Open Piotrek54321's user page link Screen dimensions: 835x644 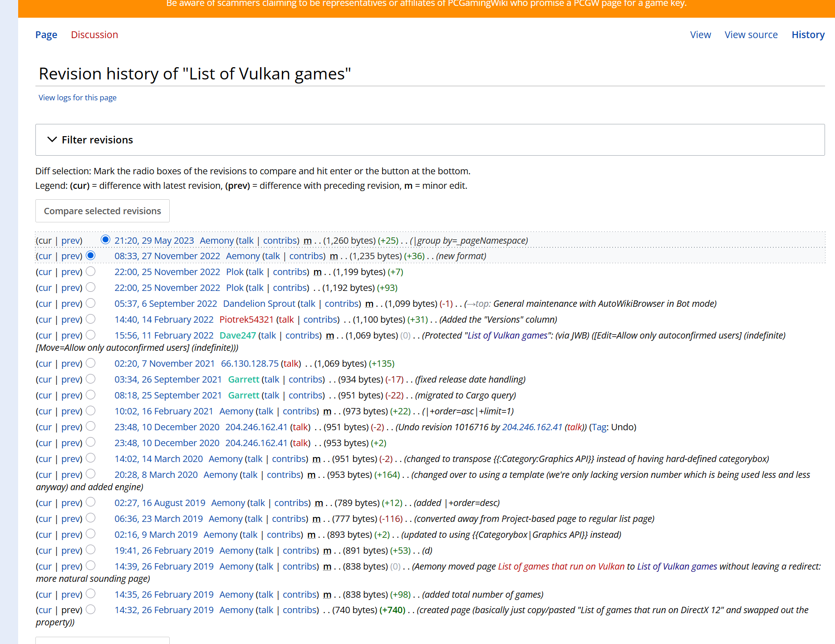click(246, 320)
